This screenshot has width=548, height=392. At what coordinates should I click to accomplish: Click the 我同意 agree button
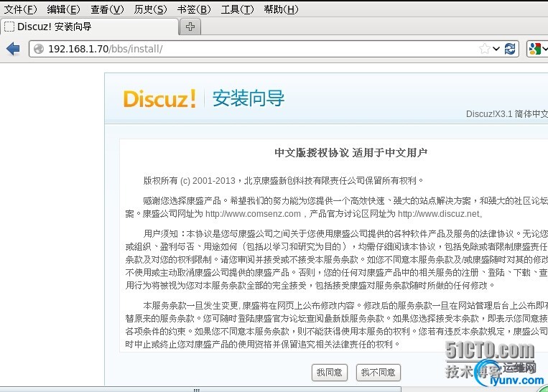(x=330, y=373)
